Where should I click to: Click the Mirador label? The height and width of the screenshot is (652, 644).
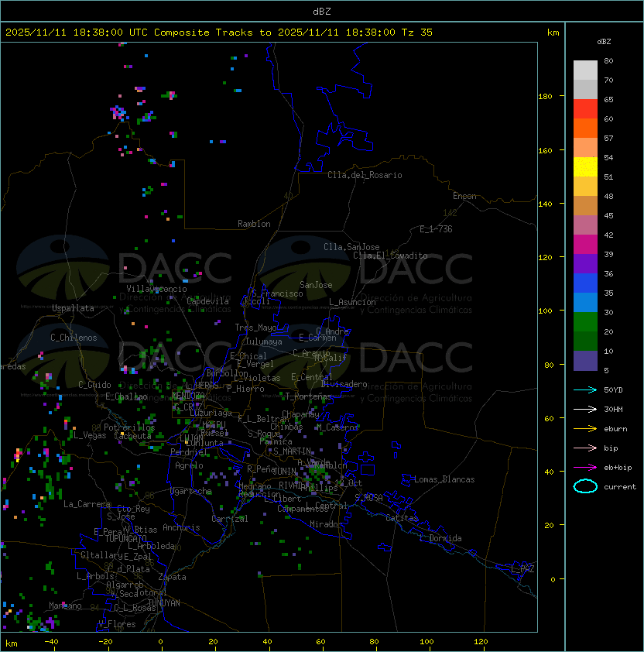click(327, 524)
